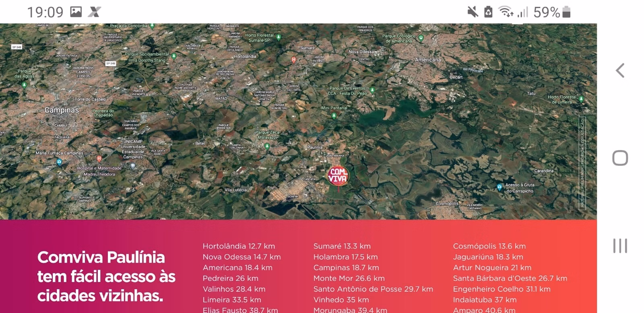The height and width of the screenshot is (313, 644).
Task: Tap the Americana city label on map
Action: (428, 60)
